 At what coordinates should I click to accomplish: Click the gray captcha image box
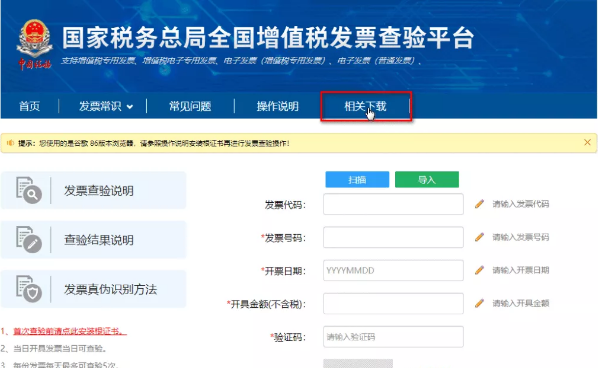tap(358, 363)
